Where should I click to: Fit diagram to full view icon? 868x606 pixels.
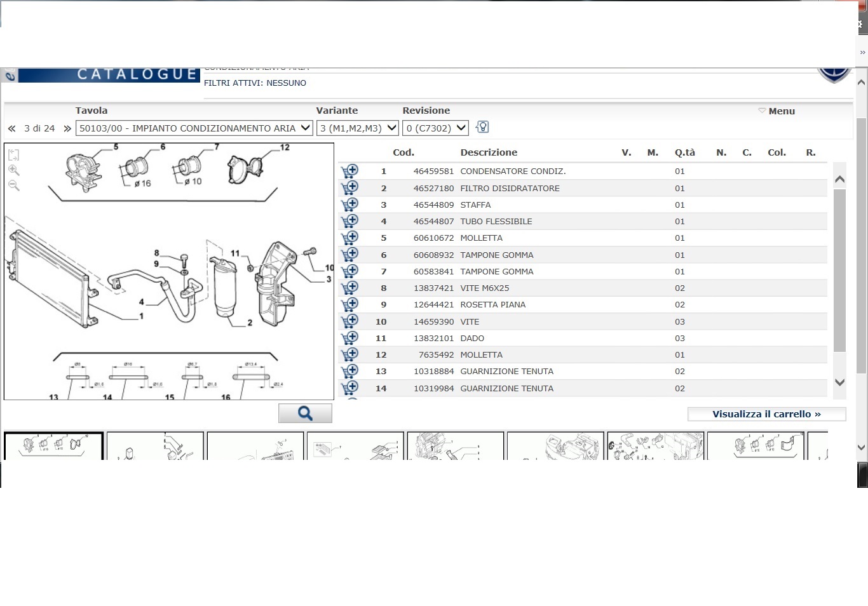click(14, 154)
